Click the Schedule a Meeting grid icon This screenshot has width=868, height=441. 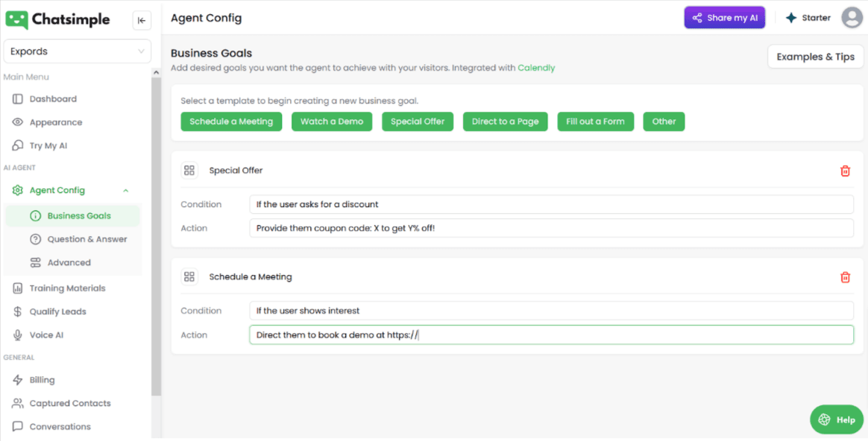click(189, 277)
